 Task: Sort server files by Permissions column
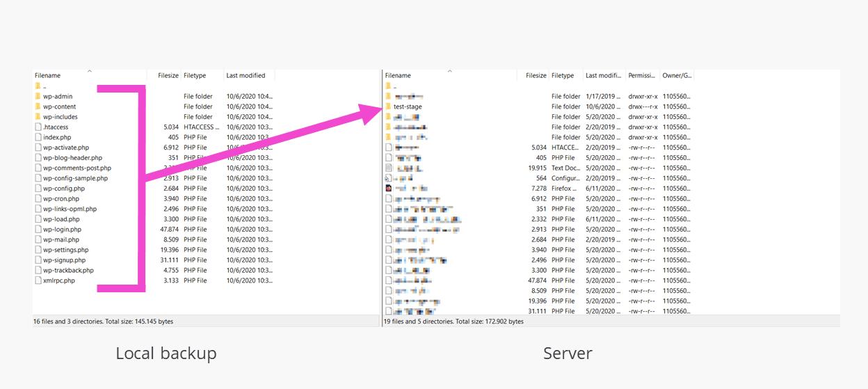[641, 75]
